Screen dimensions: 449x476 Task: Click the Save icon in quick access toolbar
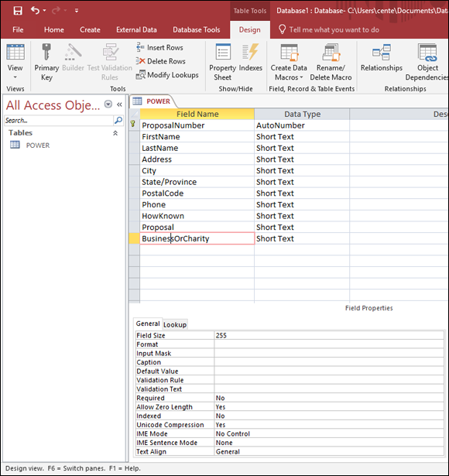click(x=18, y=11)
